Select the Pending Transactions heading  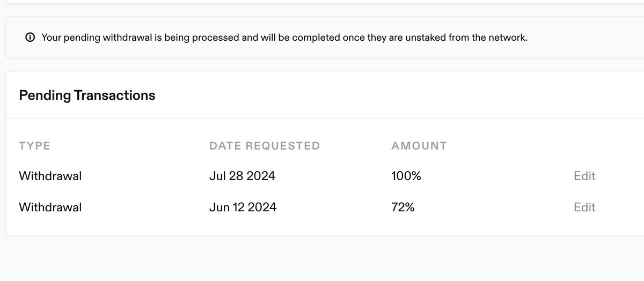click(x=87, y=95)
